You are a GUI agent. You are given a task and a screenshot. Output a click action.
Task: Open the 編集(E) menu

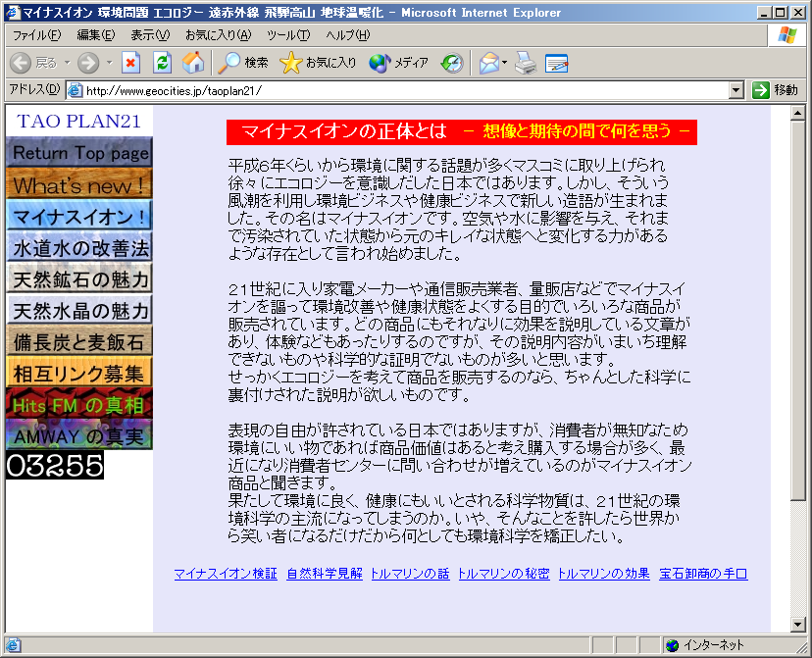(96, 35)
